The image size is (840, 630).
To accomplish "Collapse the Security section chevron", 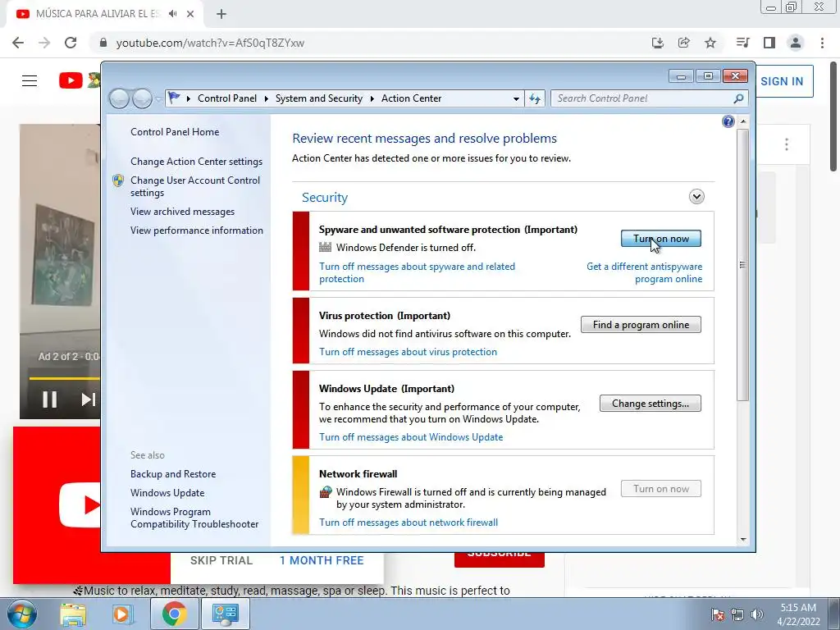I will 696,197.
